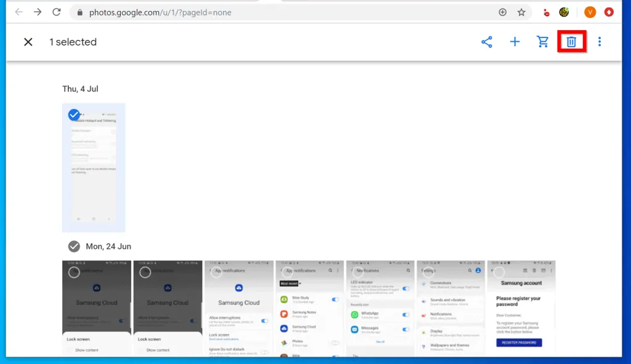Open the Samsung account password screenshot
The height and width of the screenshot is (364, 631).
(521, 308)
